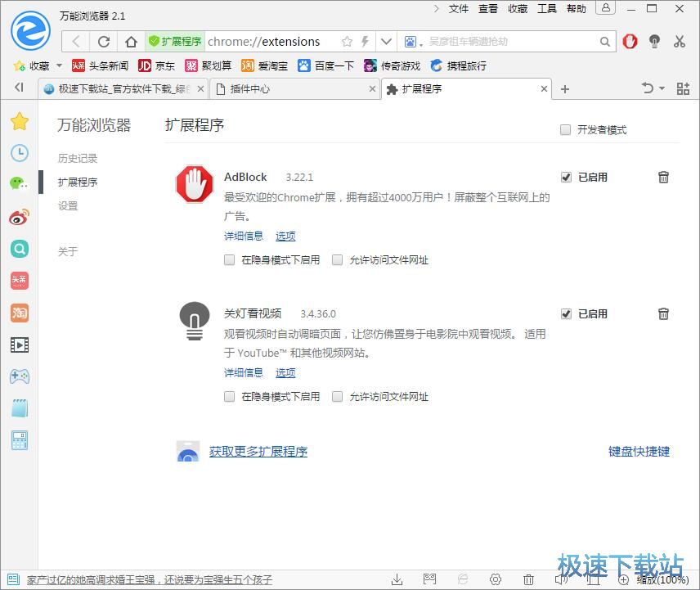This screenshot has width=700, height=590.
Task: Click the light bulb toolbar extension icon
Action: pyautogui.click(x=654, y=42)
